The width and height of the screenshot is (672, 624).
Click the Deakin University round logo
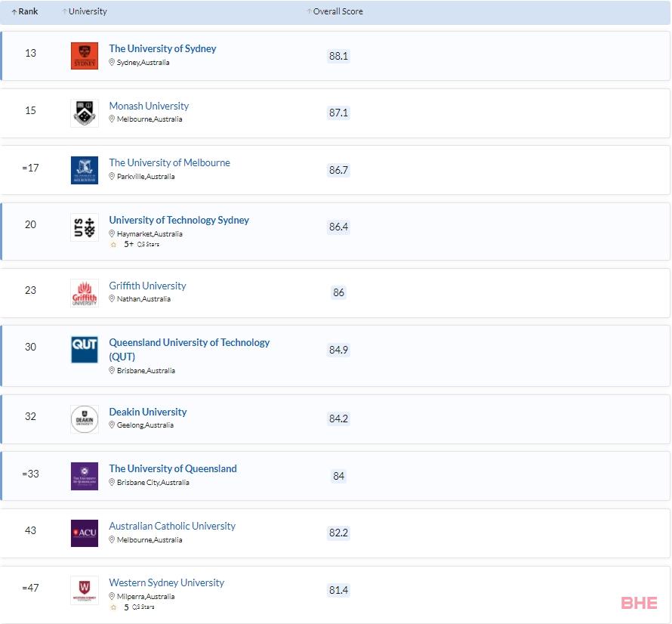click(x=85, y=419)
